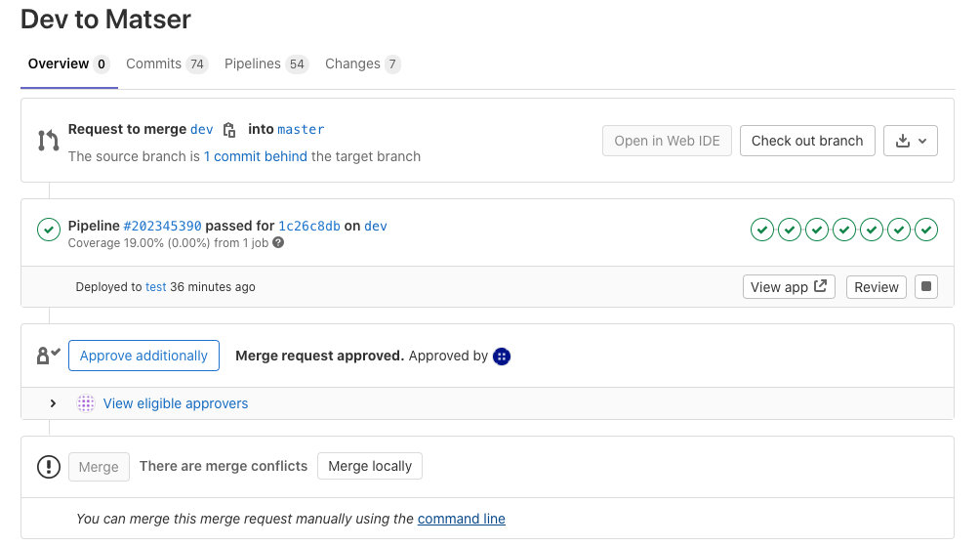Screen dimensions: 980x546
Task: Click the merge request branch icon
Action: tap(48, 140)
